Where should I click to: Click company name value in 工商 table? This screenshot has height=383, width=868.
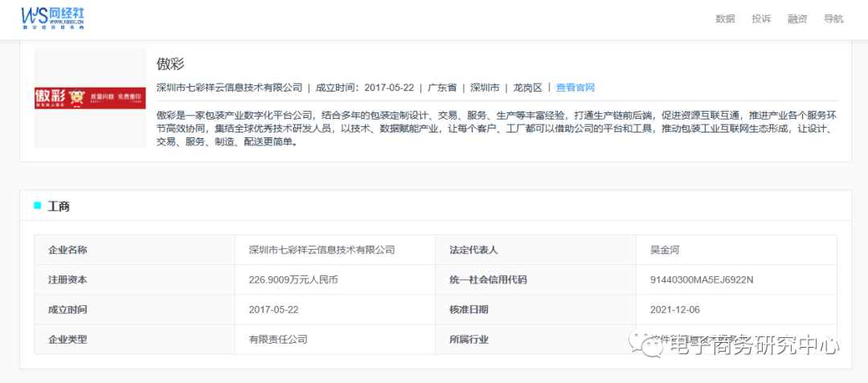[322, 250]
